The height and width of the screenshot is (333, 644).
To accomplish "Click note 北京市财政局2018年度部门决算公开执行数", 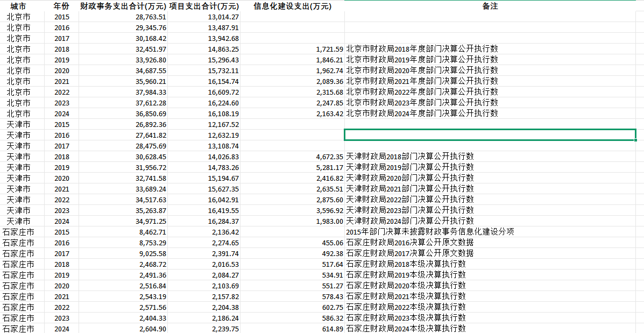I will click(422, 49).
